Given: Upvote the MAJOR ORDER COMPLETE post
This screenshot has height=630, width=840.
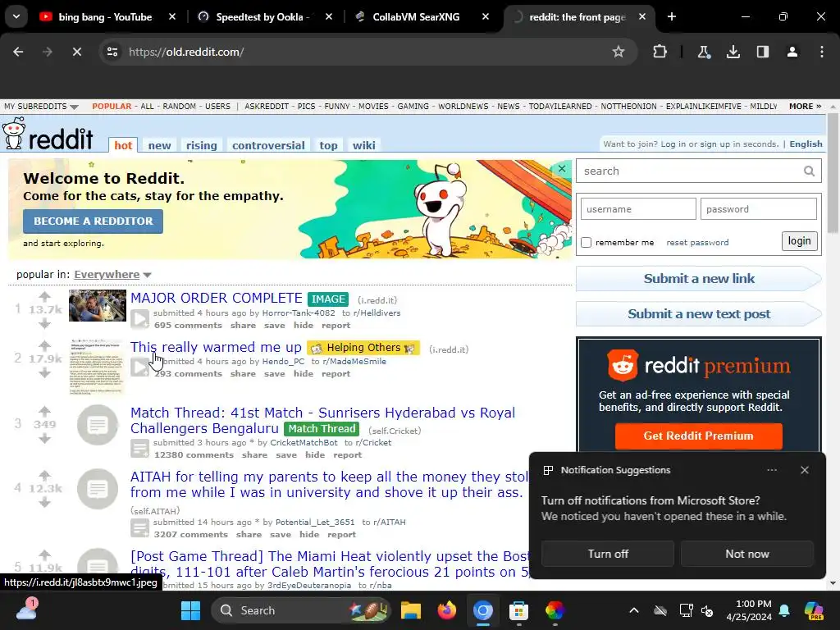Looking at the screenshot, I should 44,296.
